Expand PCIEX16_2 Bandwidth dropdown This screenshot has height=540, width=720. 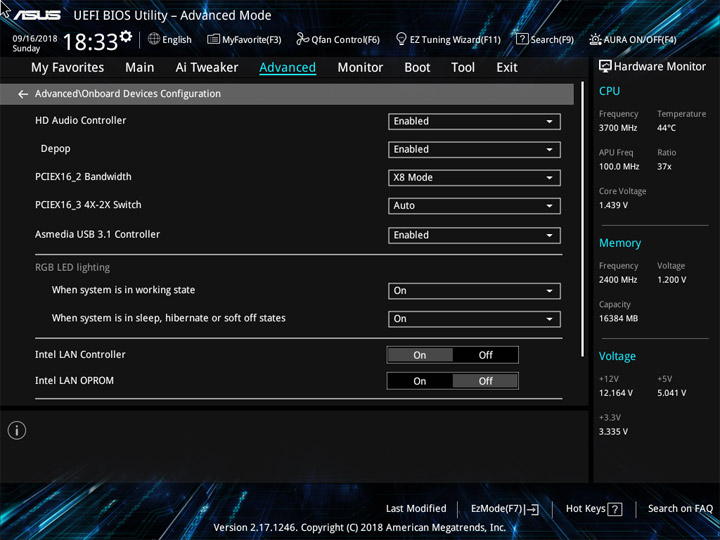[474, 178]
